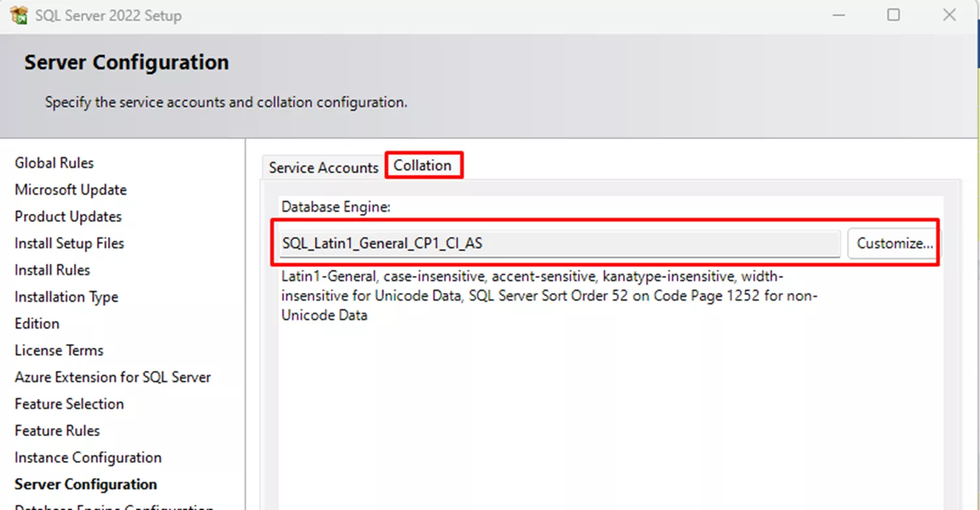Select Feature Rules step
Image resolution: width=980 pixels, height=510 pixels.
pos(57,431)
